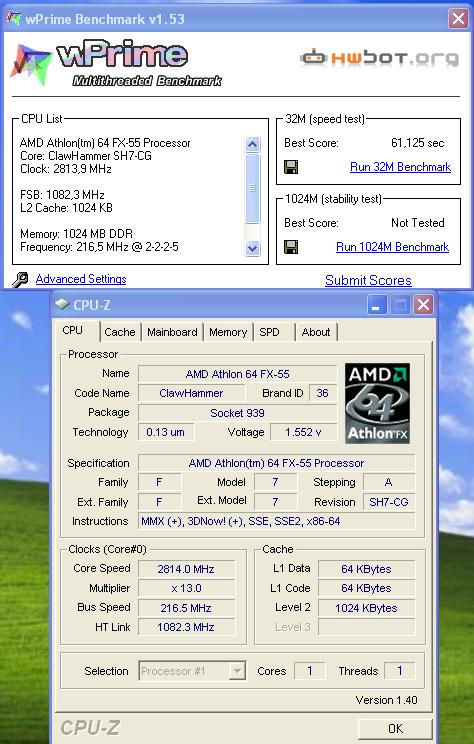Click the L1 Code 64 KBytes value
The height and width of the screenshot is (744, 474).
[366, 588]
